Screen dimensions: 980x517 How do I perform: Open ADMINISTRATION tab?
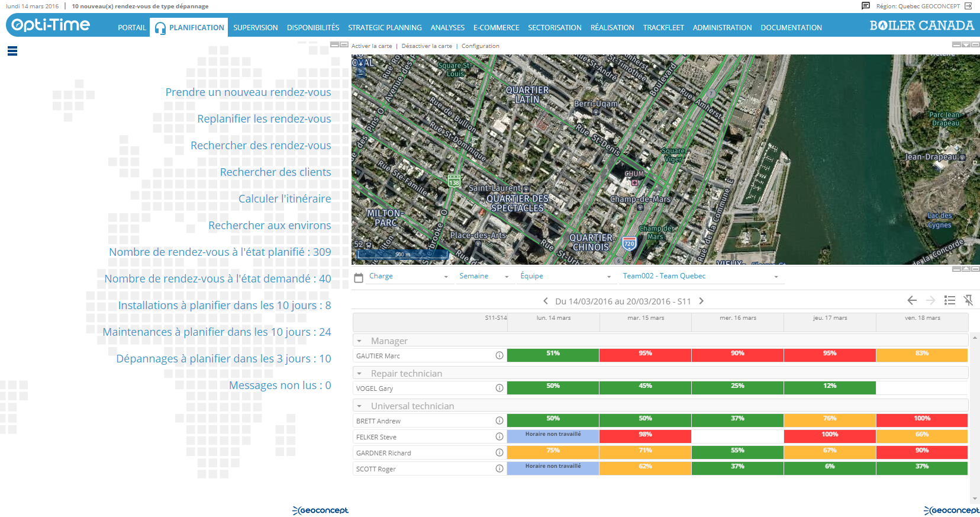tap(722, 28)
